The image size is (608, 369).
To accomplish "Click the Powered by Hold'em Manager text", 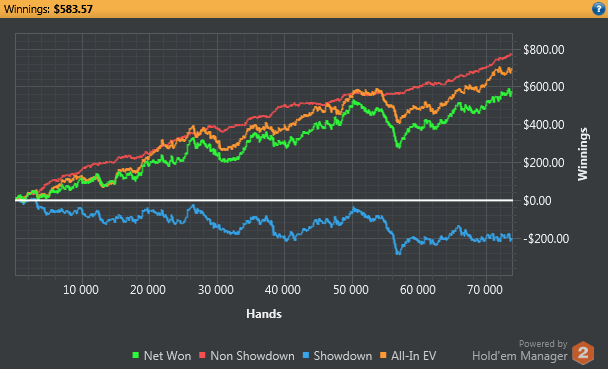I will click(520, 350).
